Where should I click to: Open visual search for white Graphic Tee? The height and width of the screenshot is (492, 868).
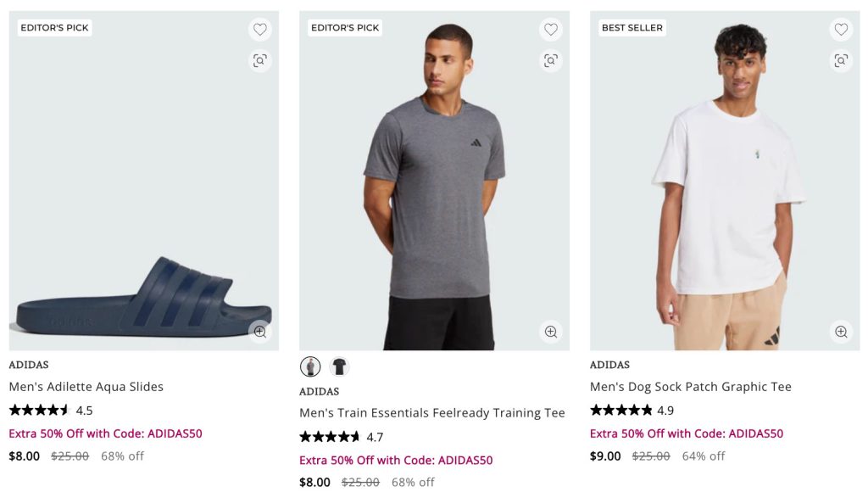pos(841,60)
